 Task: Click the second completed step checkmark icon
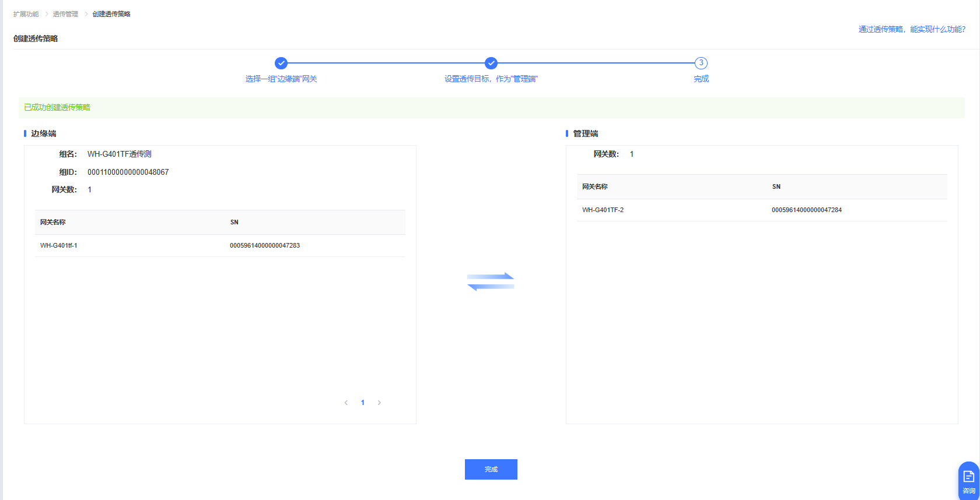(x=491, y=63)
